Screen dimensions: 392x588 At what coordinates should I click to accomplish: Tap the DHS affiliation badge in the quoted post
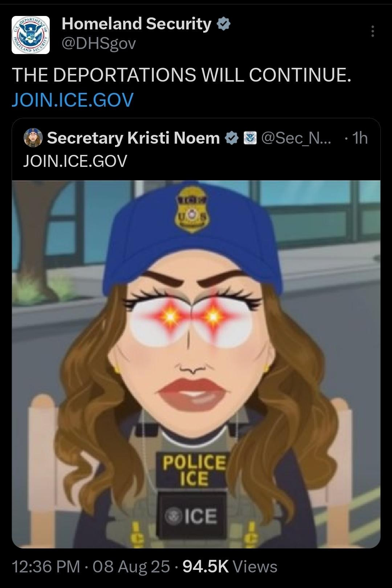(x=249, y=138)
